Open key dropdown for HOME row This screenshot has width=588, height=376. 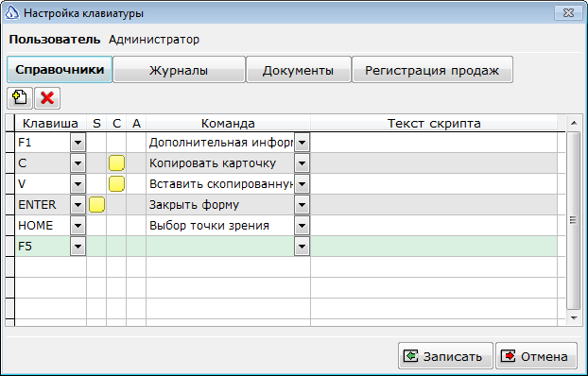78,225
